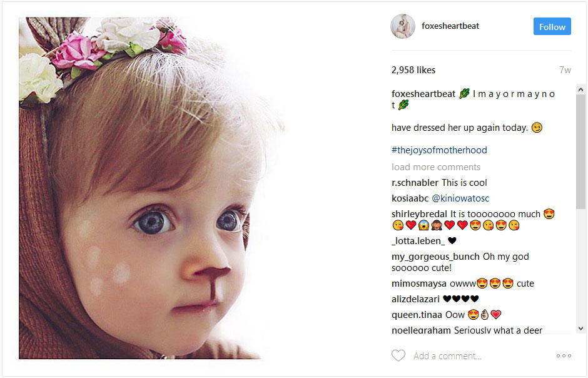The width and height of the screenshot is (588, 378).
Task: Load more comments on the post
Action: (436, 167)
